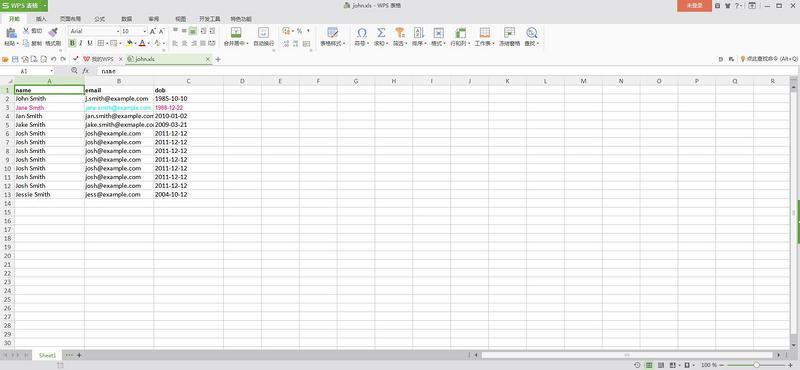Image resolution: width=800 pixels, height=370 pixels.
Task: Click the Filter funnel icon
Action: (399, 33)
